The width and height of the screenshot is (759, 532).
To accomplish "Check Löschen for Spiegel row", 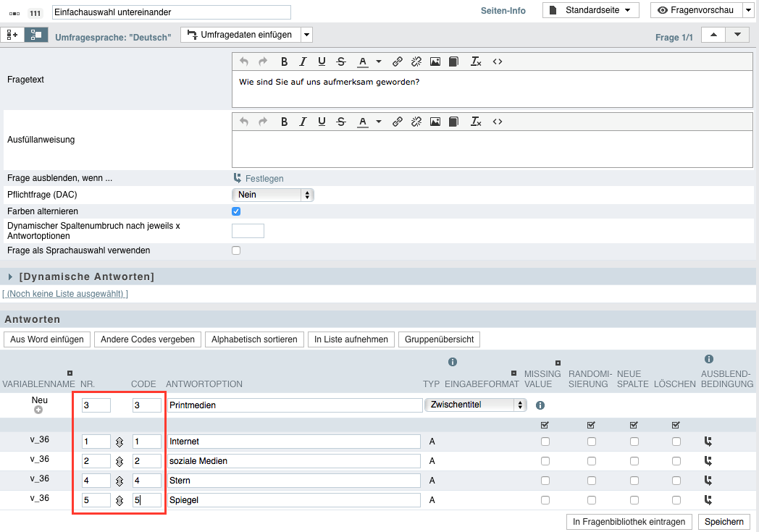I will tap(676, 500).
